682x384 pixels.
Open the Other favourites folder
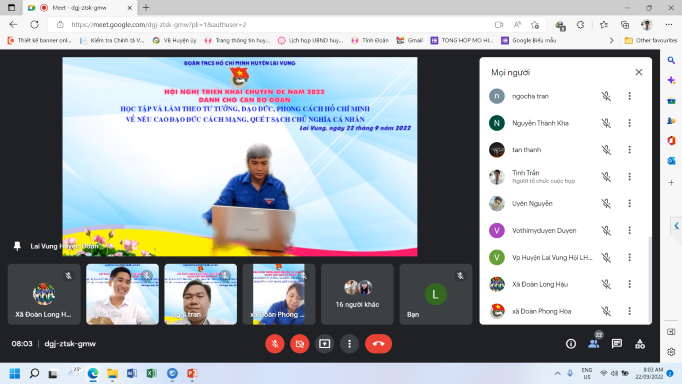tap(651, 40)
